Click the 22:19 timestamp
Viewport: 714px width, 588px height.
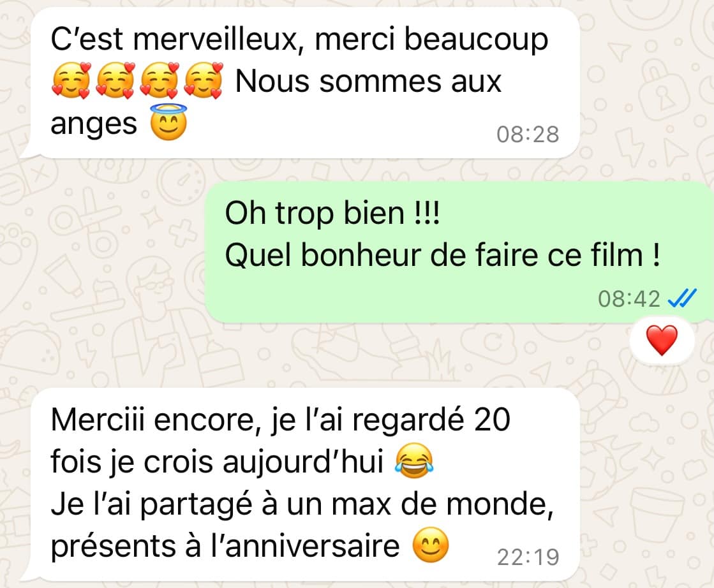point(528,557)
